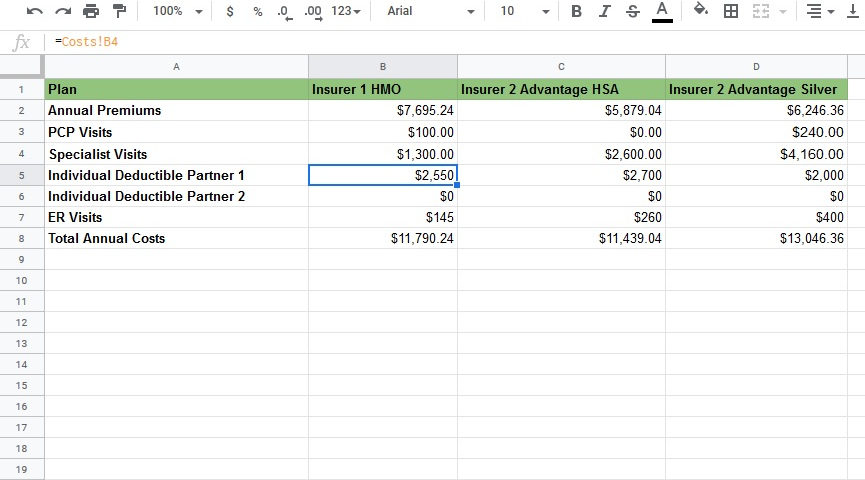Click the $400 ER visits cell

pyautogui.click(x=756, y=217)
